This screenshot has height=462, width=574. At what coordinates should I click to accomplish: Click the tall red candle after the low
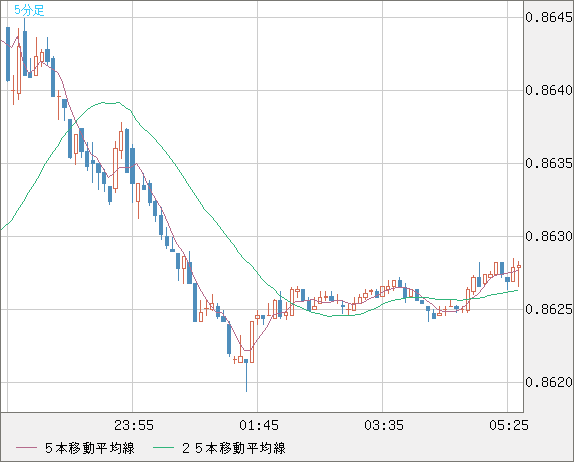[252, 342]
